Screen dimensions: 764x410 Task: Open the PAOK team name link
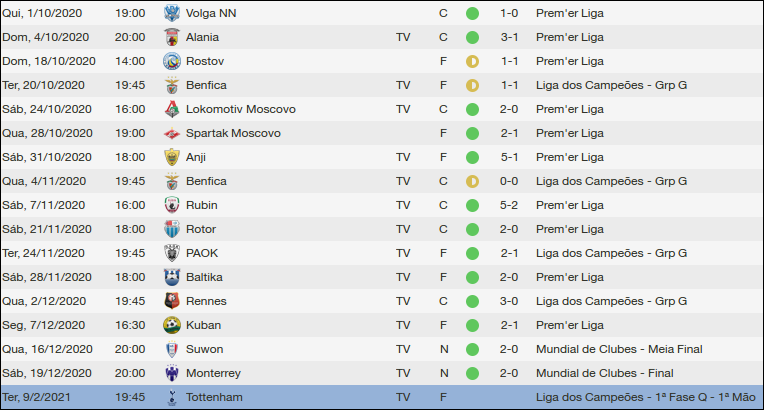pos(202,253)
